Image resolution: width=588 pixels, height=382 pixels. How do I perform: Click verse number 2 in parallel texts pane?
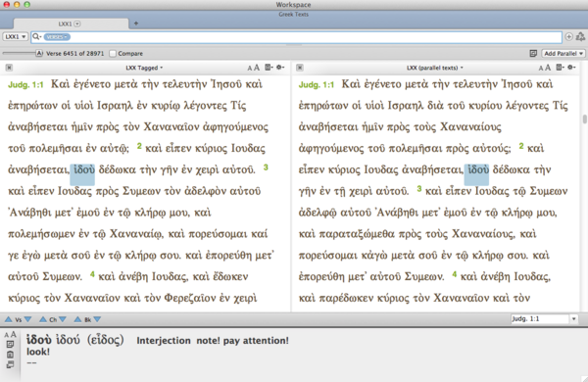(521, 146)
